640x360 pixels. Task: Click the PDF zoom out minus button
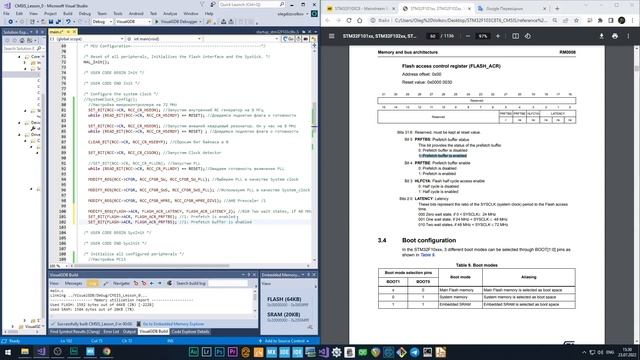468,36
